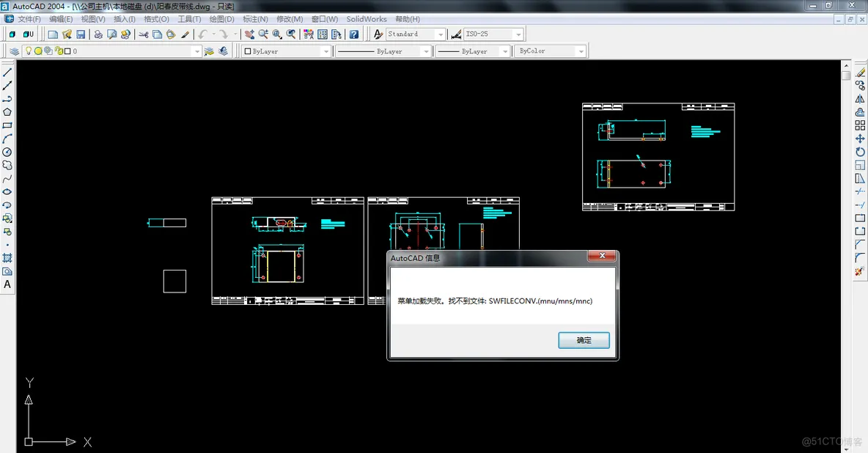Click the Open file toolbar icon
The image size is (868, 453).
click(x=67, y=34)
